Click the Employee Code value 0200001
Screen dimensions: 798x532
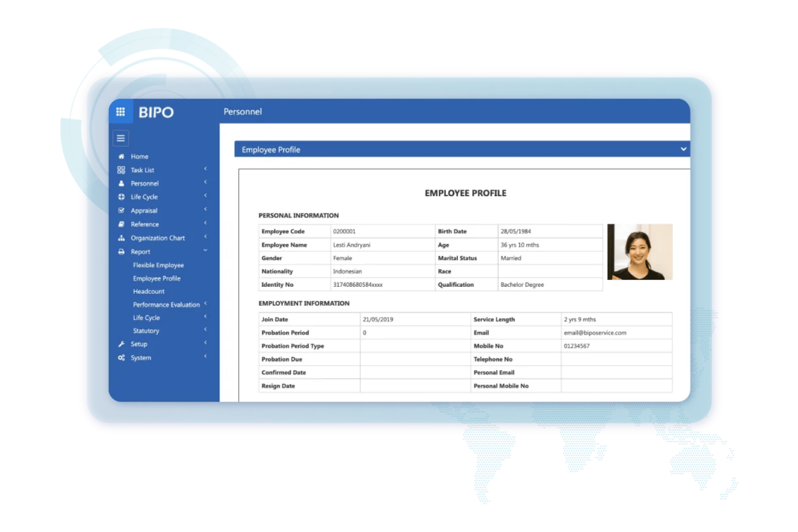[x=345, y=231]
